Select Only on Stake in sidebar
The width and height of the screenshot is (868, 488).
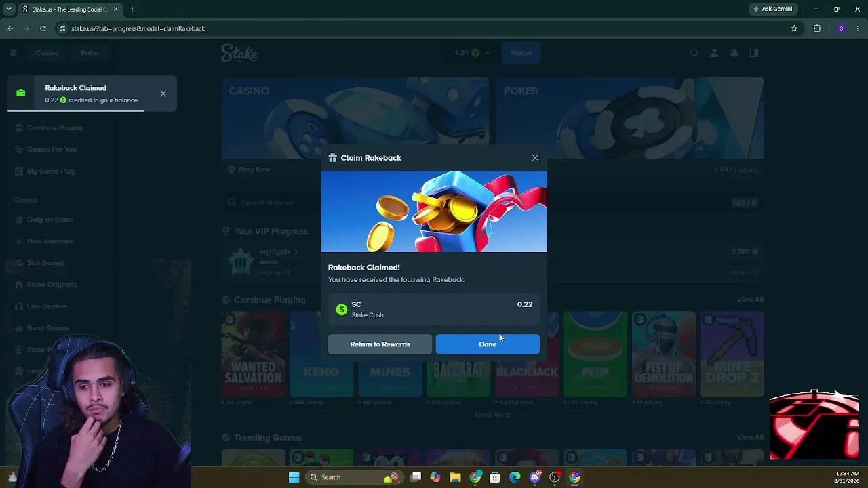tap(50, 220)
